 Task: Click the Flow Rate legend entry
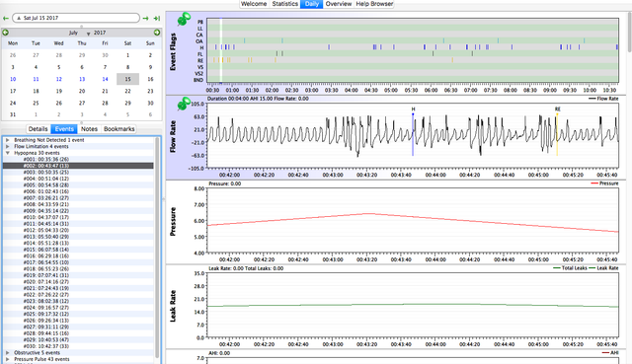tap(603, 99)
